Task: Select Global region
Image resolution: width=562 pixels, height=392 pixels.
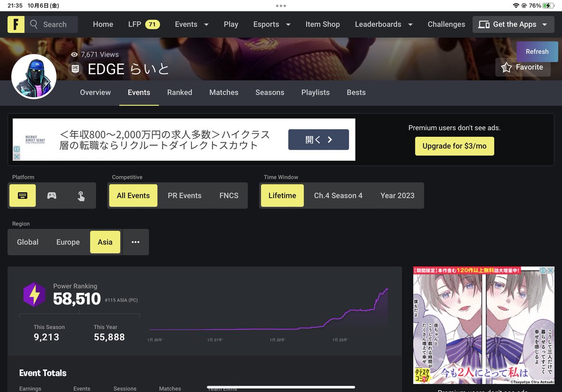Action: pos(28,242)
